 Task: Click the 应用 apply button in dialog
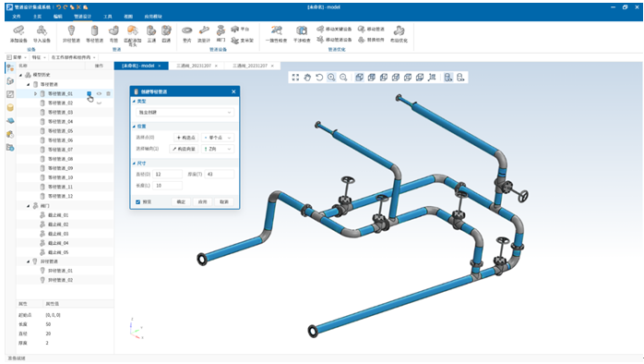(202, 202)
